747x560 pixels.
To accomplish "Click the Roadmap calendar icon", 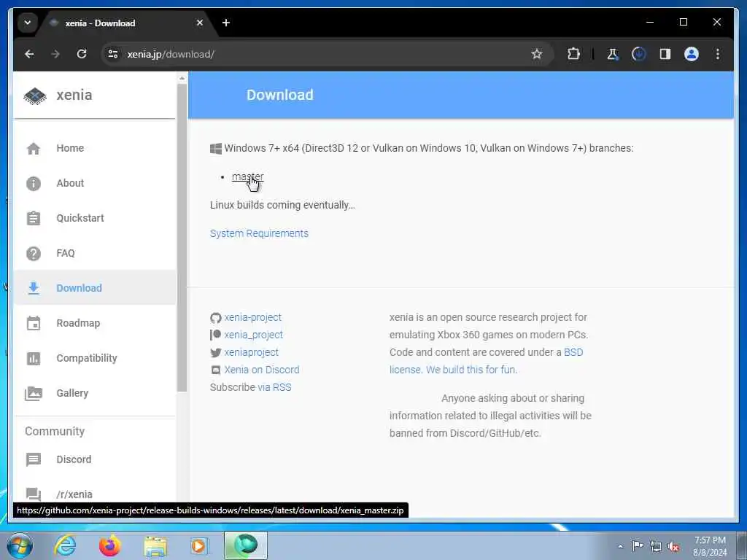I will pos(34,323).
